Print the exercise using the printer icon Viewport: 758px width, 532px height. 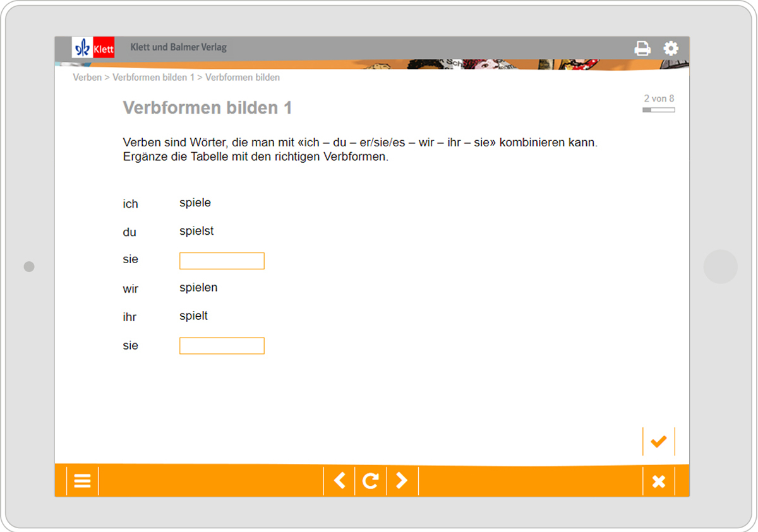(x=643, y=47)
